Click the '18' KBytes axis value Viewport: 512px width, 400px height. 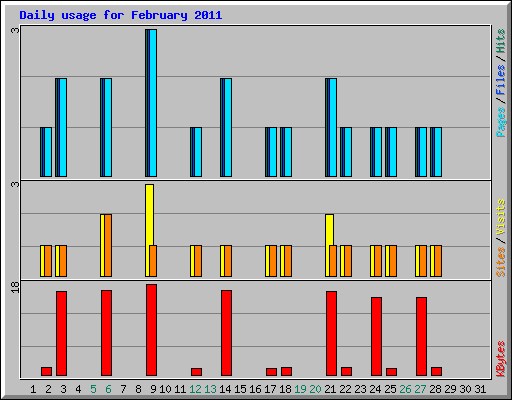pyautogui.click(x=15, y=287)
